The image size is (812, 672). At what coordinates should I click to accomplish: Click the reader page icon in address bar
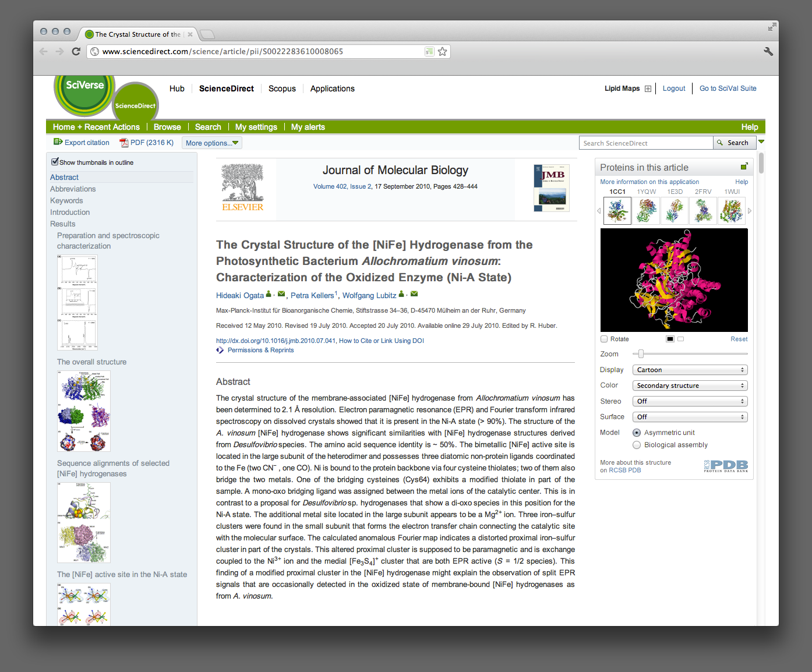click(429, 51)
